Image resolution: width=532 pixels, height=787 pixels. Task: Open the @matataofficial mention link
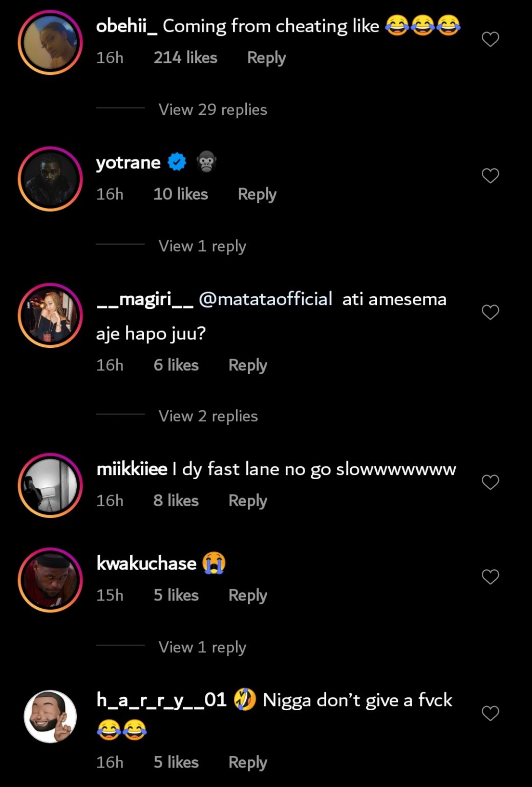(265, 299)
